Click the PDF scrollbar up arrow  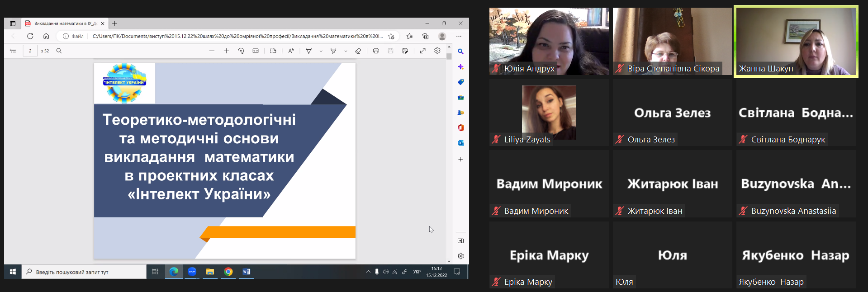pyautogui.click(x=449, y=47)
